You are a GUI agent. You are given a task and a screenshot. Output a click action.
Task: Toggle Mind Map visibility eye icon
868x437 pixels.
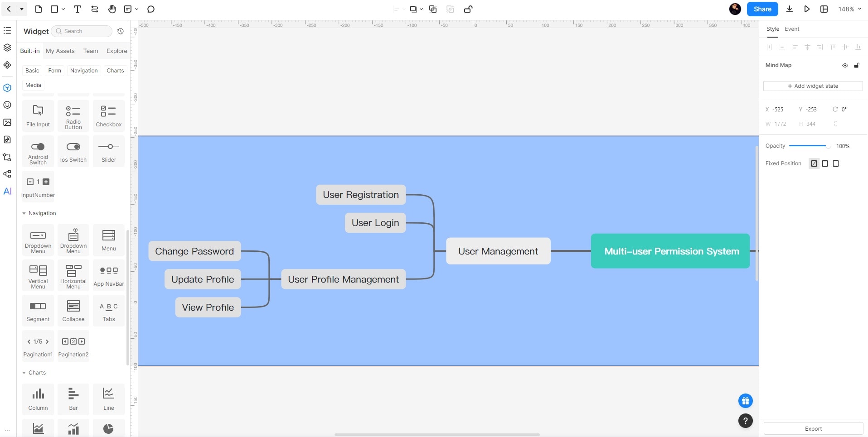(x=845, y=65)
